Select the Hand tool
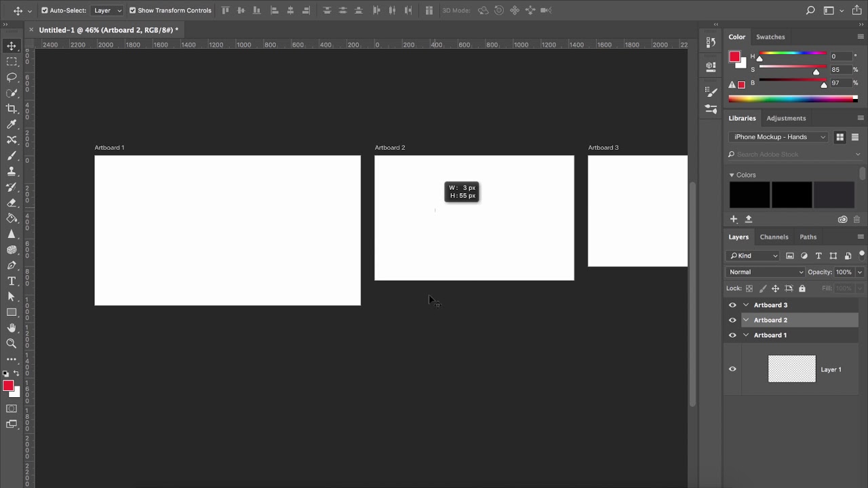 [x=12, y=328]
